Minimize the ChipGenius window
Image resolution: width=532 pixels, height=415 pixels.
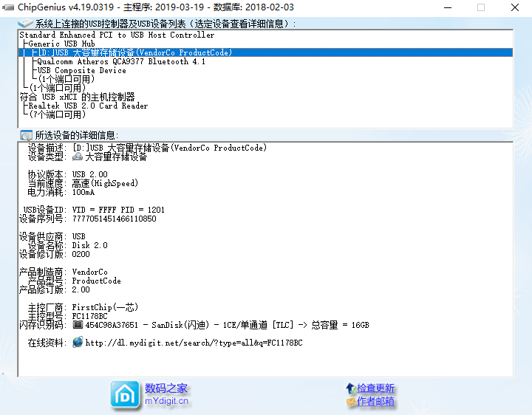point(448,7)
